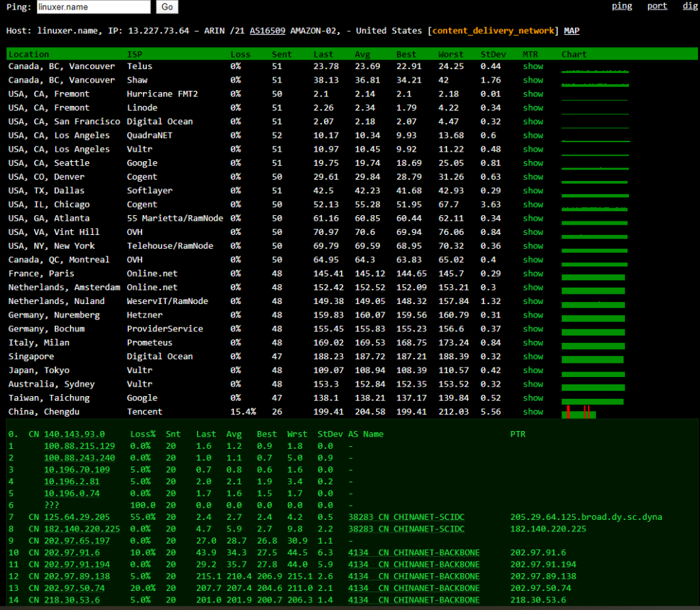This screenshot has width=700, height=610.
Task: Open the 38283 CN CHINANET-SCIDC link for hop 7
Action: pyautogui.click(x=405, y=517)
